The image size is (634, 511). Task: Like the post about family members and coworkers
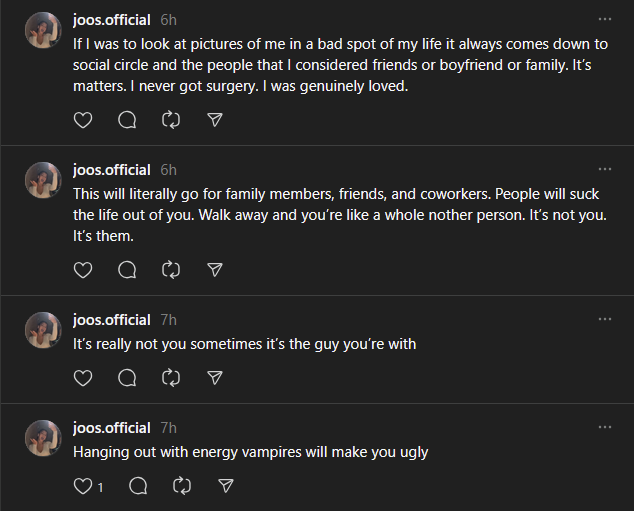83,270
